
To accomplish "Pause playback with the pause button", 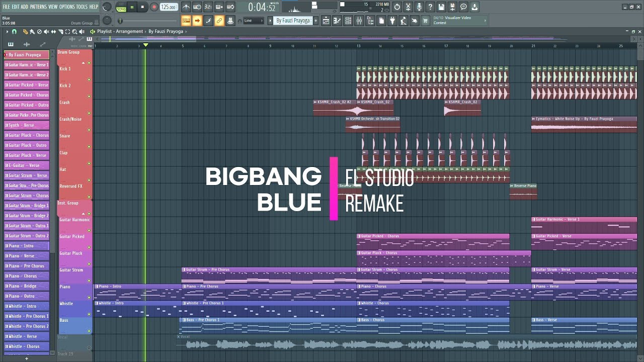I will click(132, 7).
